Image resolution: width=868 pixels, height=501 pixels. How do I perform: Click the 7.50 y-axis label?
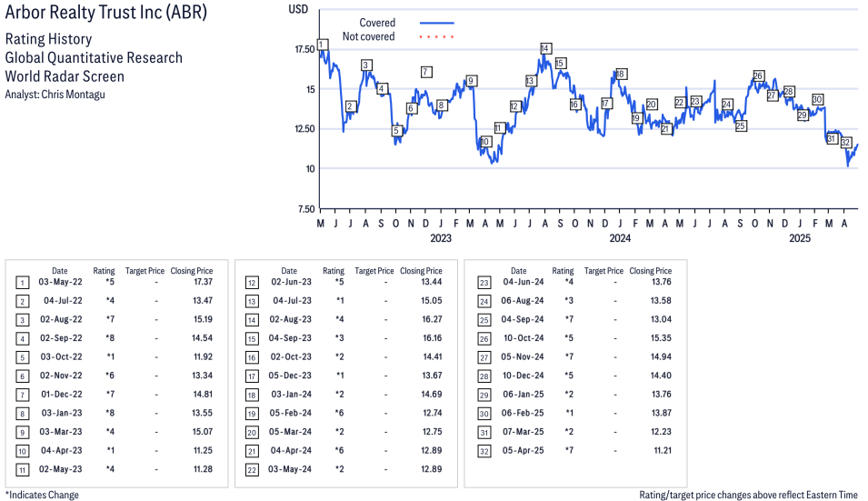click(x=306, y=209)
